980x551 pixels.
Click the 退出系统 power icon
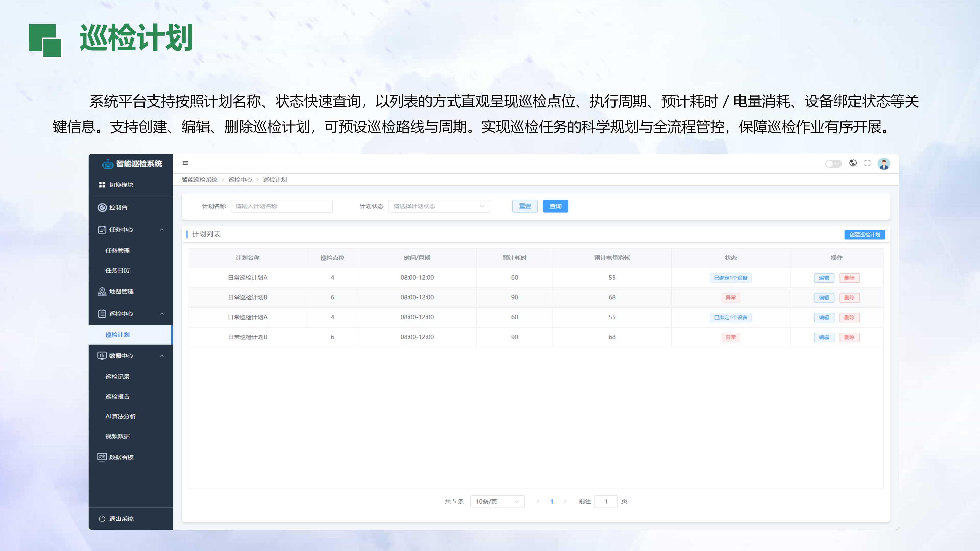(102, 519)
